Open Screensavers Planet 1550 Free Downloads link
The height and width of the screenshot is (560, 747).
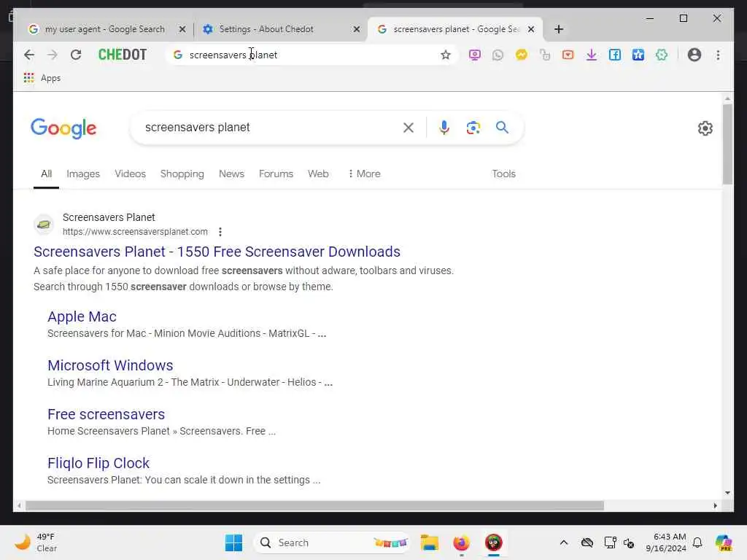point(217,252)
